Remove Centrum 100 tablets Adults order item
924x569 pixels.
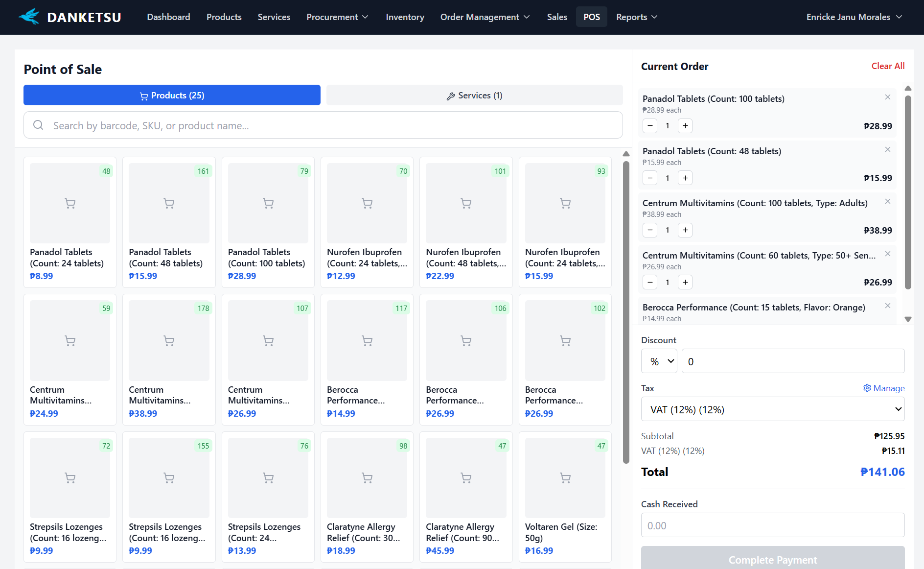point(887,202)
